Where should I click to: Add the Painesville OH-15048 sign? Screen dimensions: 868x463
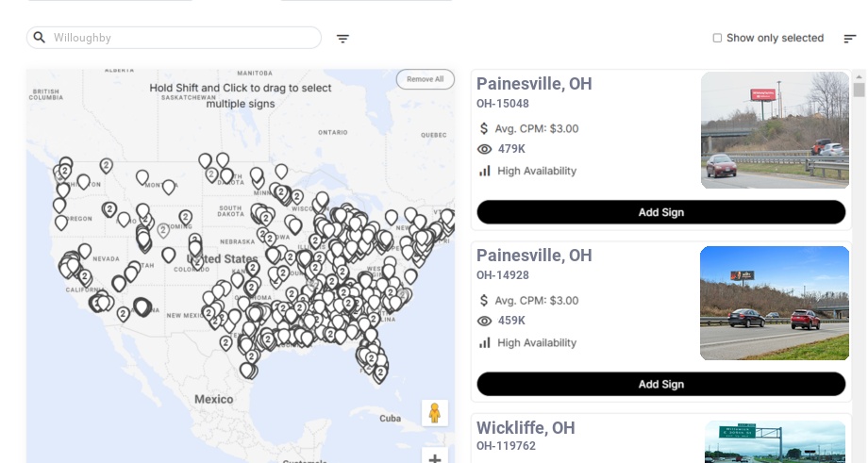[x=660, y=212]
